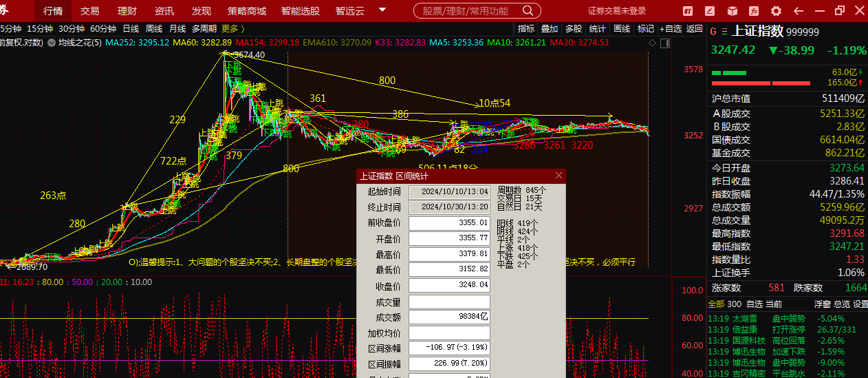Image resolution: width=868 pixels, height=378 pixels.
Task: Click 多股 toolbar button
Action: point(574,28)
